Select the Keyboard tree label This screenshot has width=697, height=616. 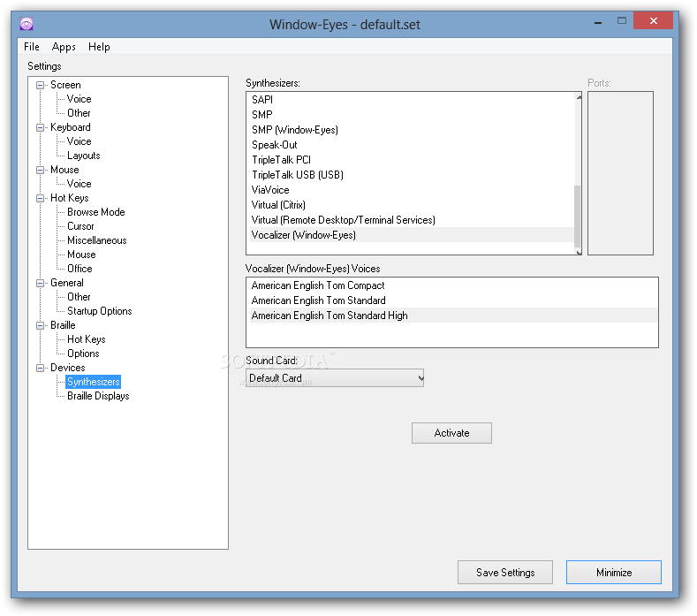pyautogui.click(x=71, y=127)
